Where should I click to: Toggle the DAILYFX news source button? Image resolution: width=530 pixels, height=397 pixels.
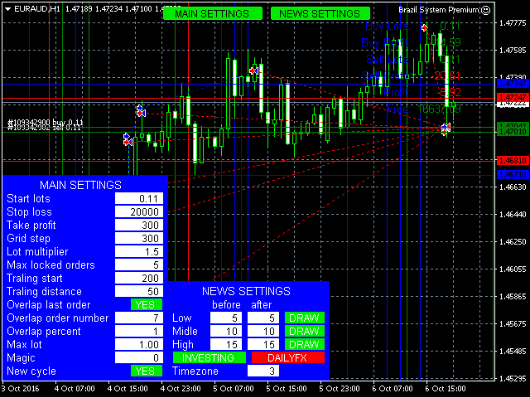288,357
